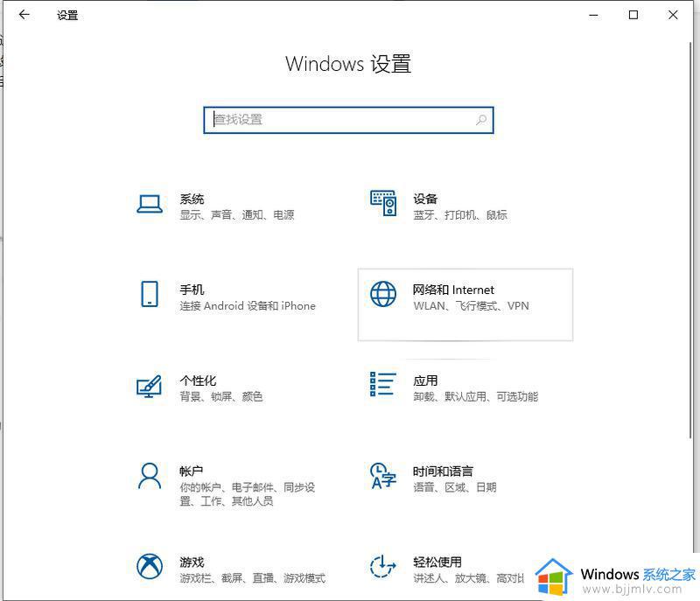Screen dimensions: 700x601
Task: Close the 设置 window
Action: tap(673, 15)
